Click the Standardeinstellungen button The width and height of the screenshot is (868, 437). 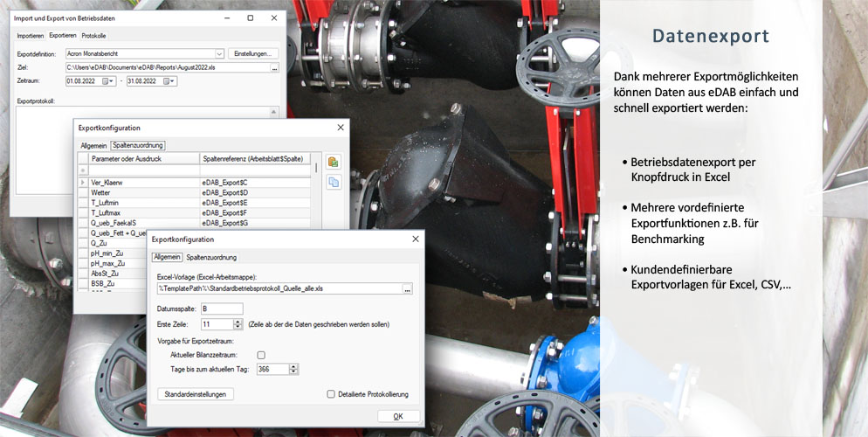pyautogui.click(x=196, y=394)
